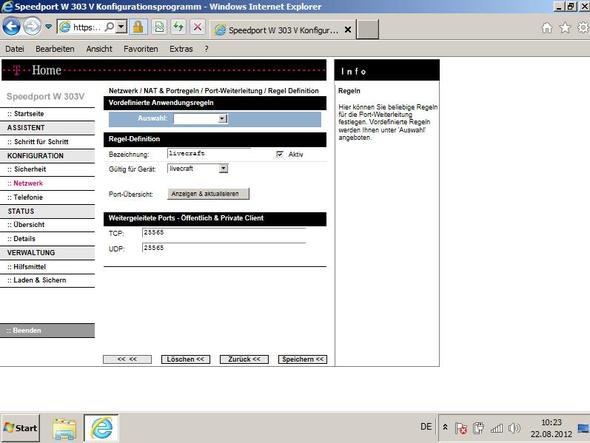Open the Datei menu
The image size is (590, 443).
15,49
